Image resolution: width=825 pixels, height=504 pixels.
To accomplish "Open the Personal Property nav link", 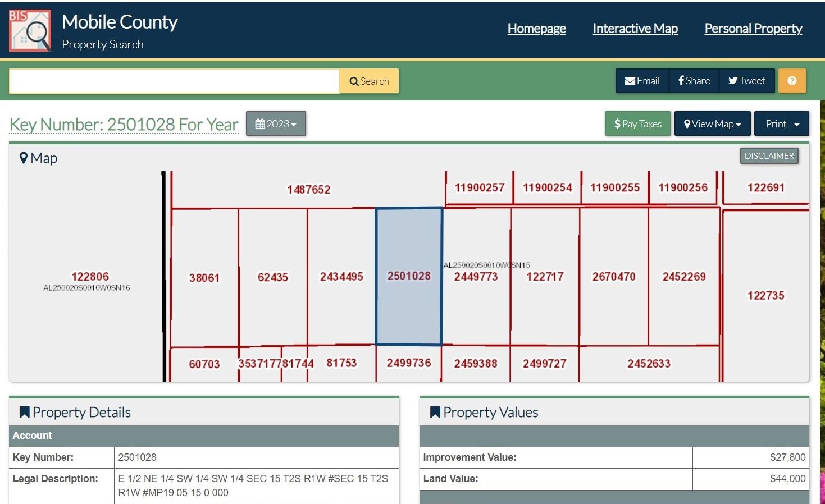I will point(753,29).
